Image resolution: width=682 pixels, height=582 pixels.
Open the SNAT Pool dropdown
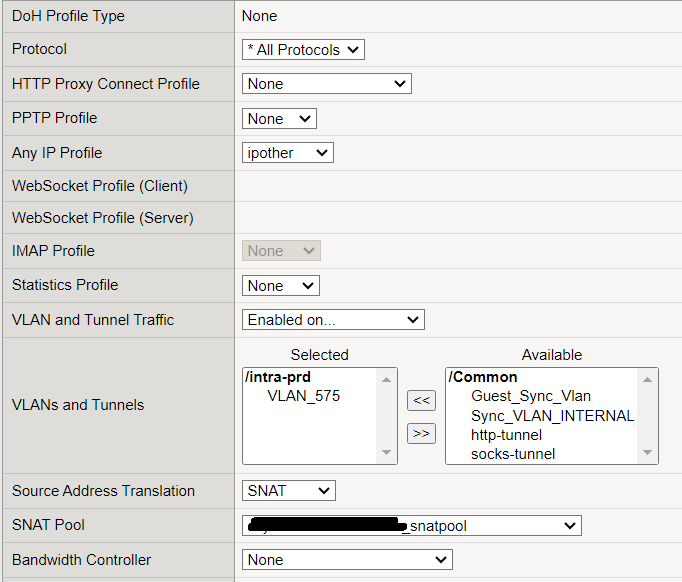(x=411, y=525)
